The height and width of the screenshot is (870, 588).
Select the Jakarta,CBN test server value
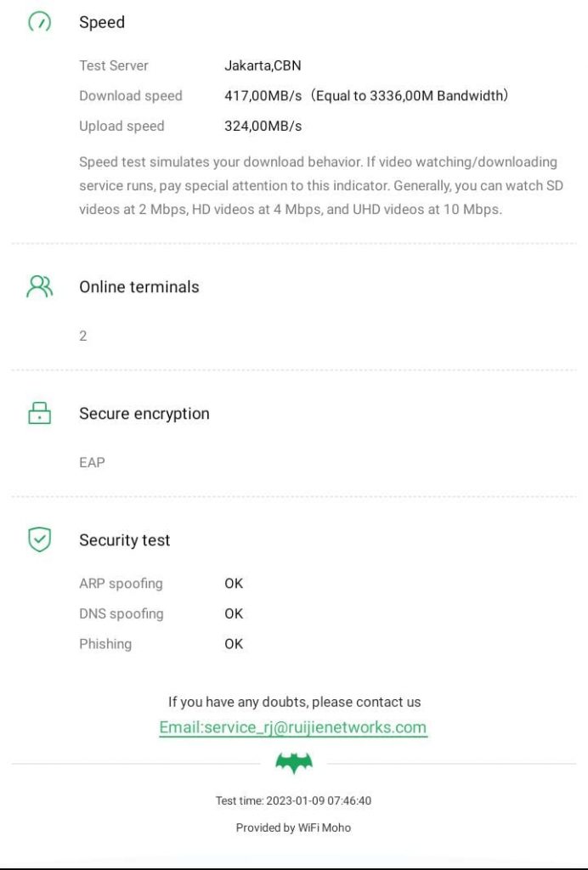263,65
